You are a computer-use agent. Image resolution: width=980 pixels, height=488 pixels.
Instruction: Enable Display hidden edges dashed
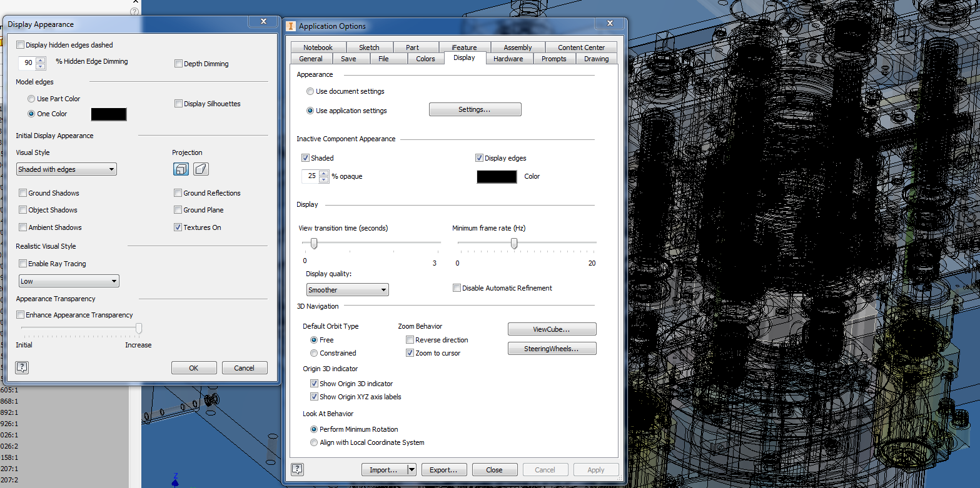click(19, 45)
